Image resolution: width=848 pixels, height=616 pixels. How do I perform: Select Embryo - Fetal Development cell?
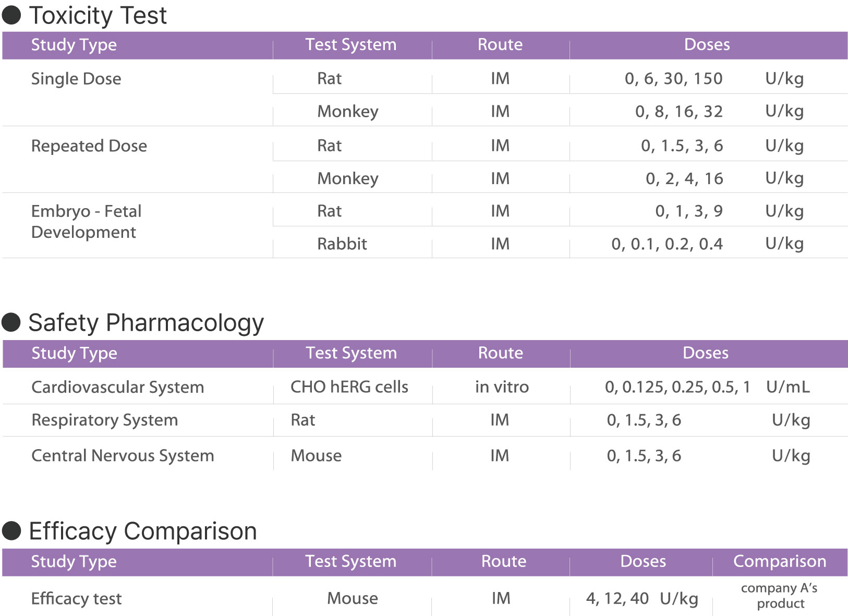click(86, 222)
